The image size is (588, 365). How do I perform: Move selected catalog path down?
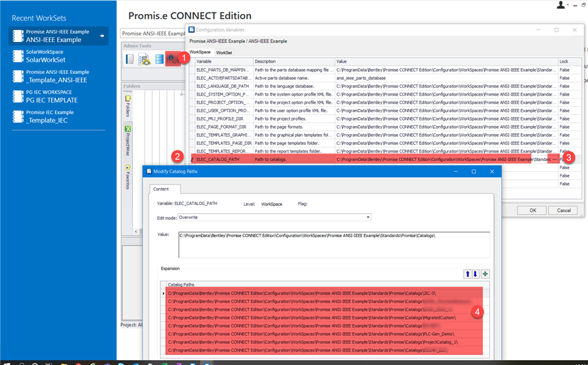click(475, 274)
